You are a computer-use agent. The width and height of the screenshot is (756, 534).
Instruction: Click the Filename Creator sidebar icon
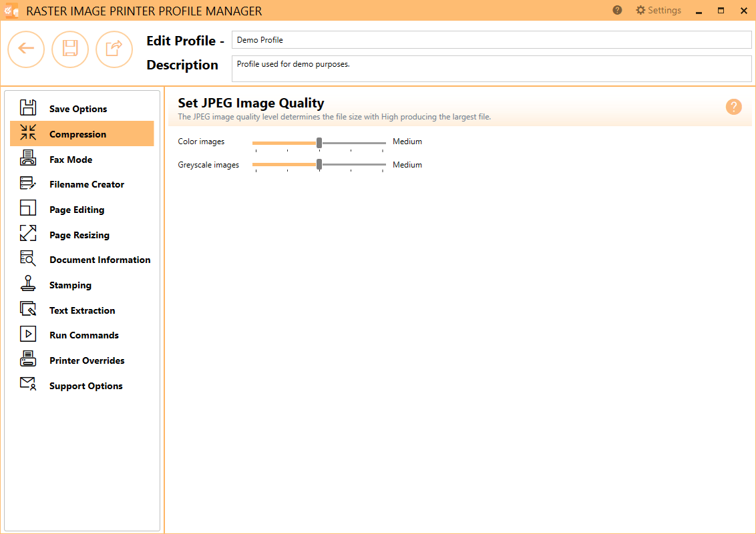(x=28, y=184)
